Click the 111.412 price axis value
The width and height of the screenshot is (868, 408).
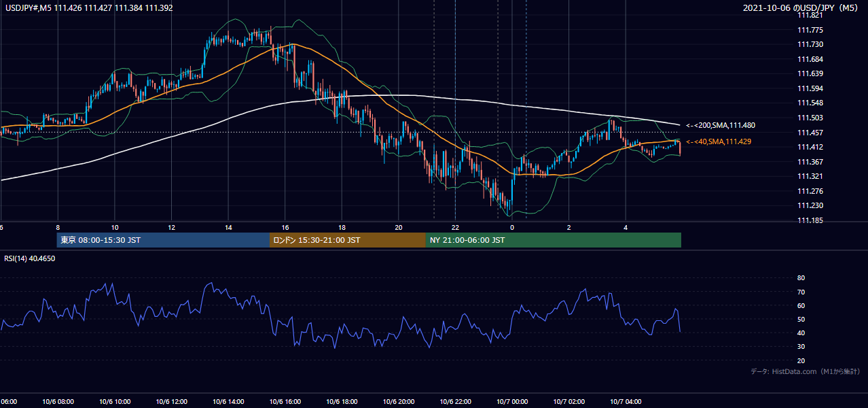(x=810, y=147)
